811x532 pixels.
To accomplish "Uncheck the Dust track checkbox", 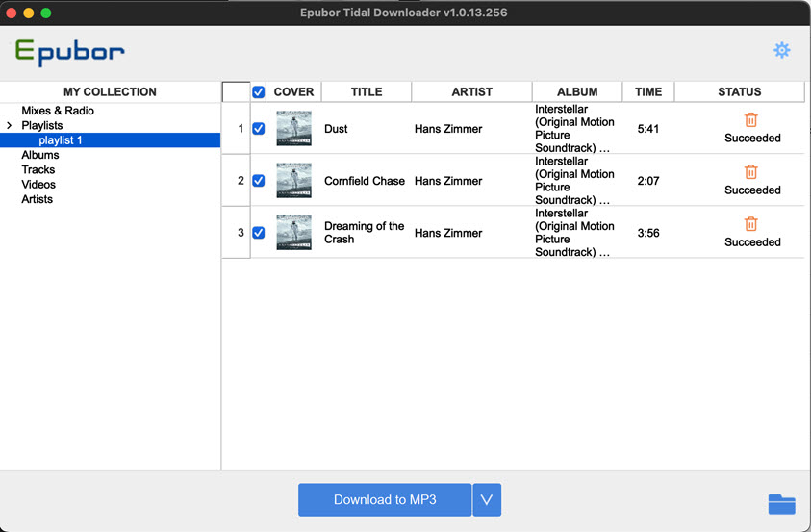I will (258, 129).
